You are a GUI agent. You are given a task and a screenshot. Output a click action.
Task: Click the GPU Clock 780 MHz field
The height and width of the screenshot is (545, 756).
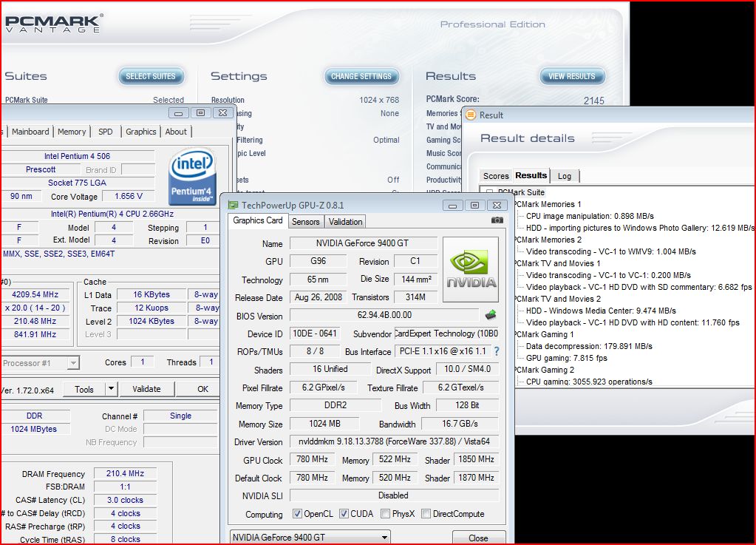coord(312,459)
